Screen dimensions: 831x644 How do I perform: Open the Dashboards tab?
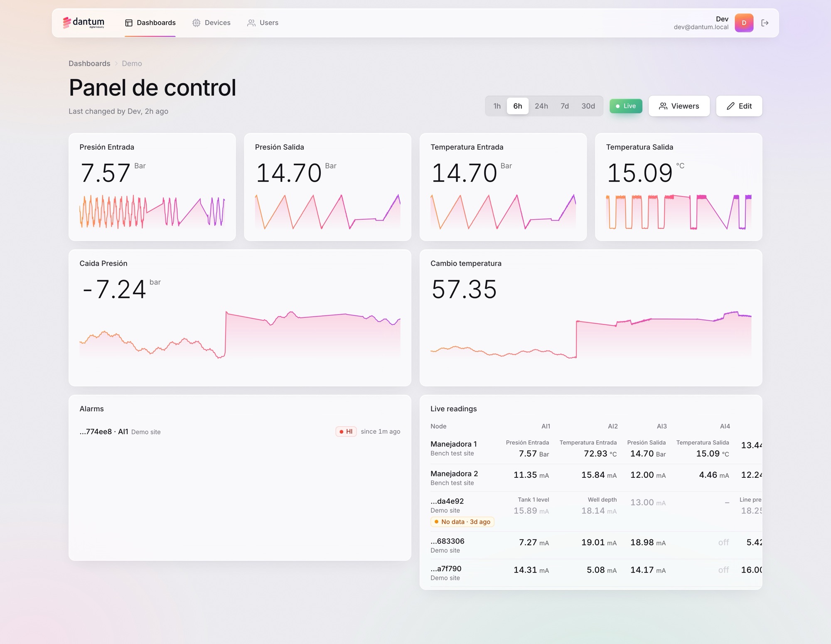click(x=150, y=23)
